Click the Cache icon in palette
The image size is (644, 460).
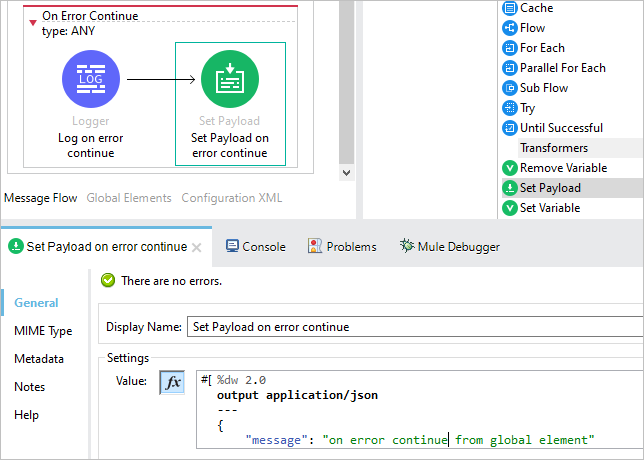click(x=510, y=8)
